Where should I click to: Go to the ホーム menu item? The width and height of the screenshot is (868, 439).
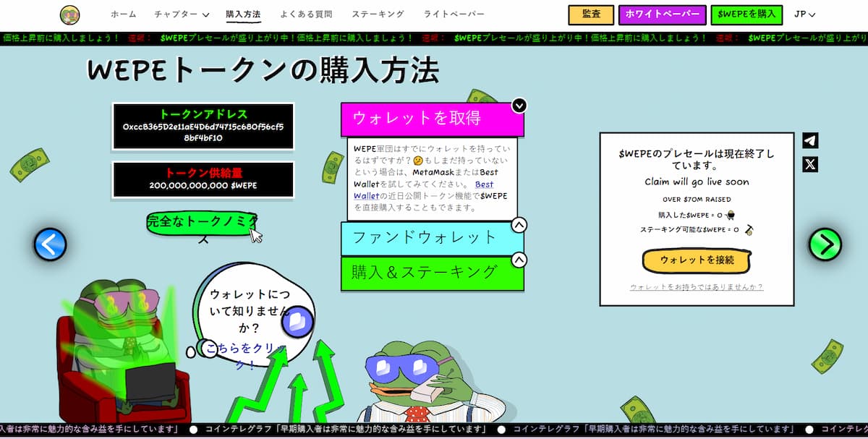[x=123, y=14]
